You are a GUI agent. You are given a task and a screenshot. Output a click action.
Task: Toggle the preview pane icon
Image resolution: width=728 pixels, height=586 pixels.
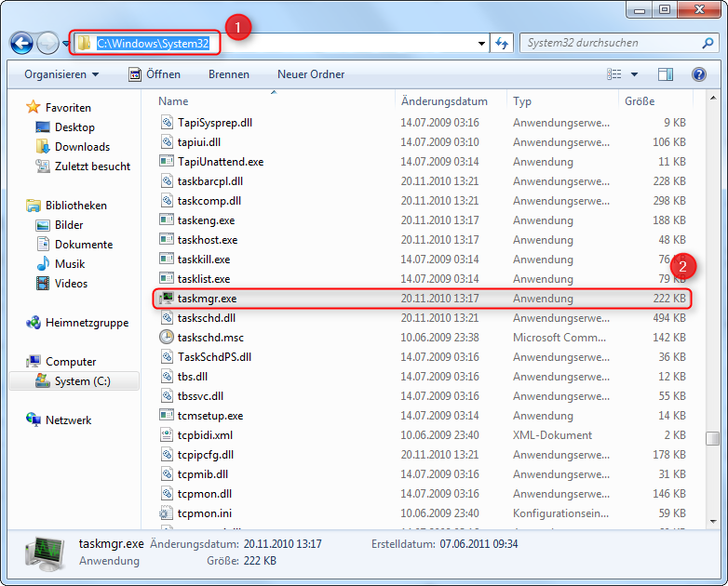666,74
